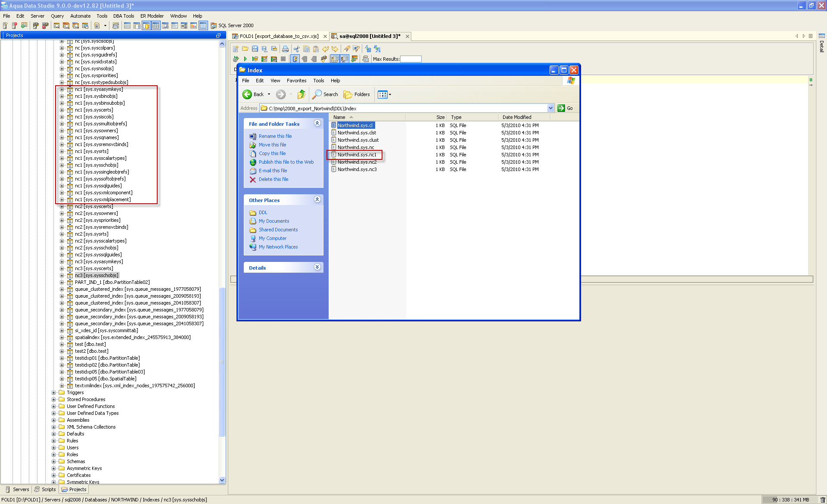Open the Address bar dropdown
827x504 pixels.
point(551,108)
